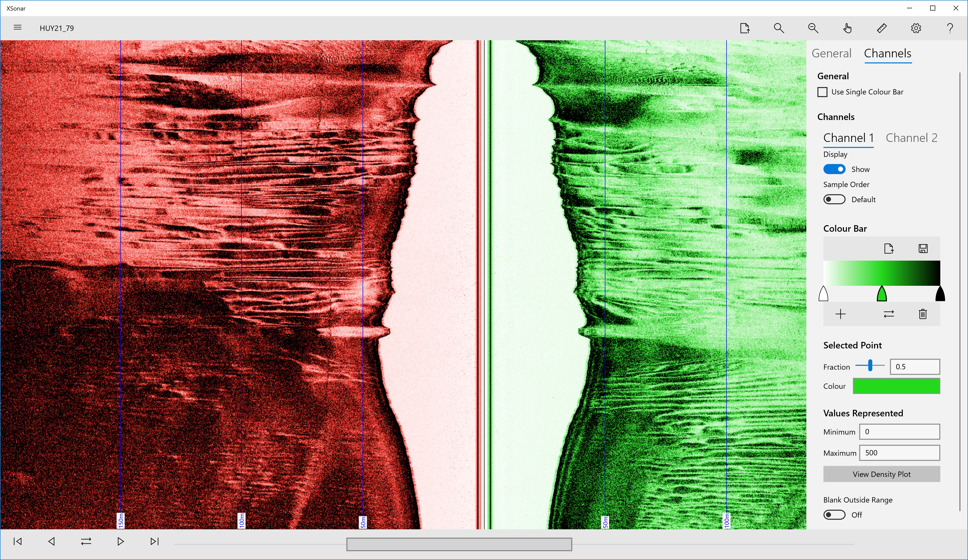Open the green Colour swatch picker

(896, 386)
